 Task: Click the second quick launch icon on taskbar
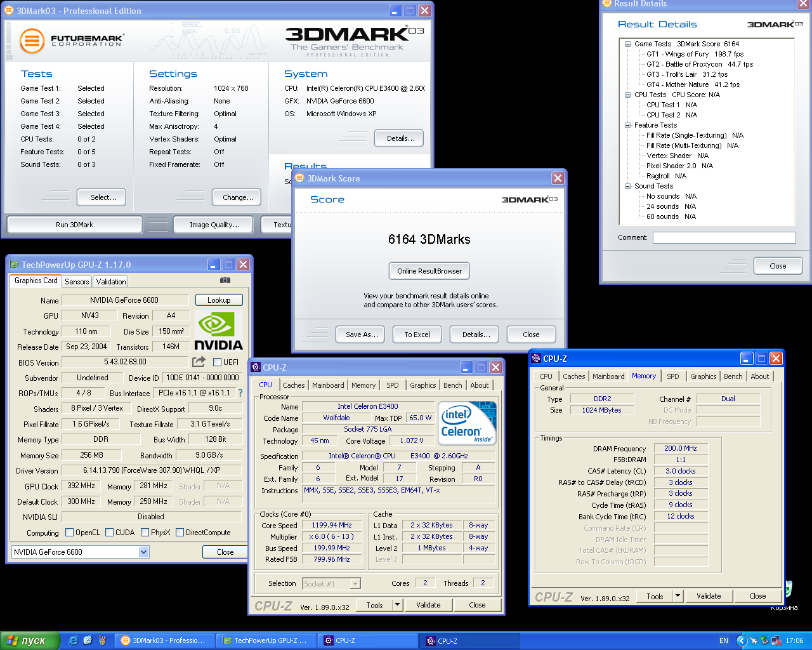[x=88, y=640]
